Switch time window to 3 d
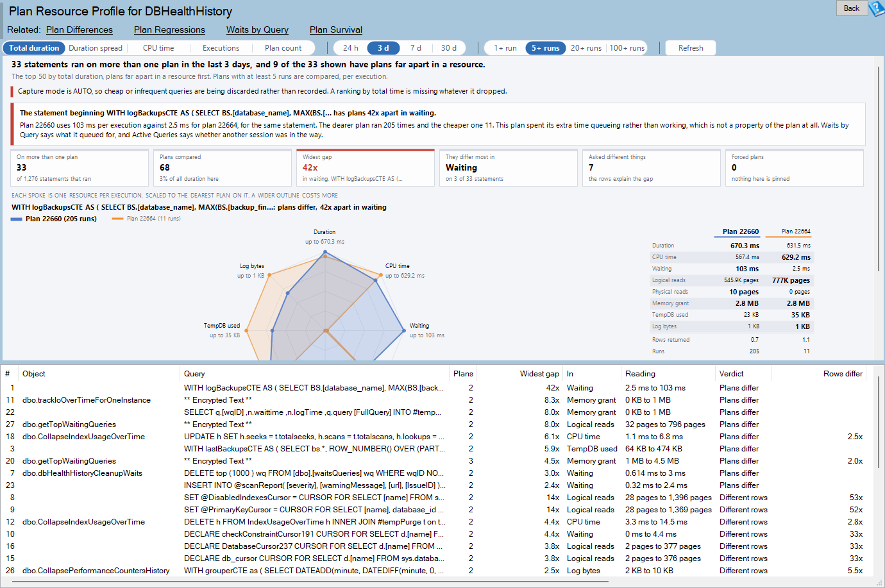Viewport: 885px width, 588px height. [x=383, y=48]
